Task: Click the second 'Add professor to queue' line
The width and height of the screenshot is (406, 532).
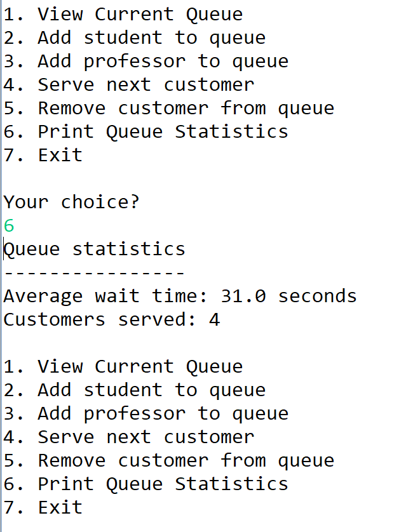Action: click(x=146, y=414)
